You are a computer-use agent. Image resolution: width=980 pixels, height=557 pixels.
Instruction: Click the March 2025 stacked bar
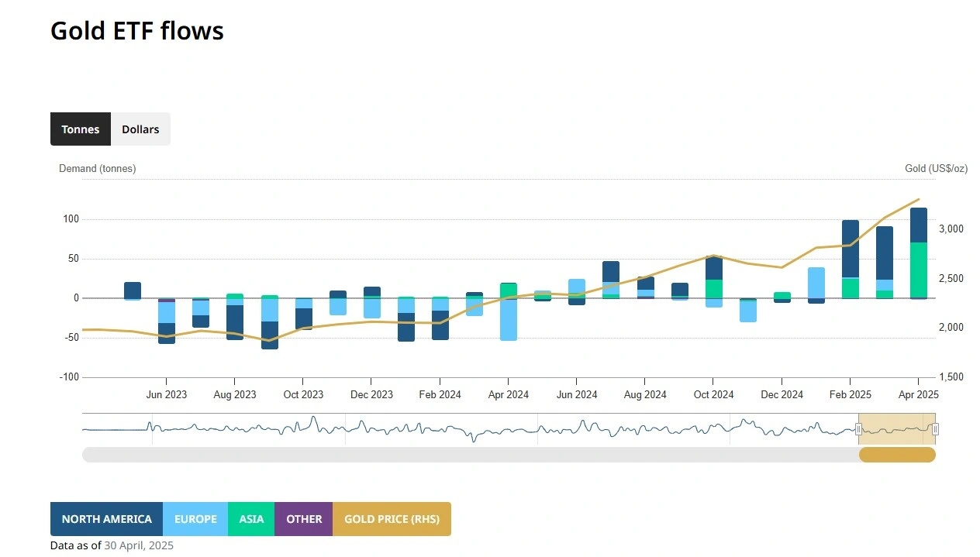(885, 263)
